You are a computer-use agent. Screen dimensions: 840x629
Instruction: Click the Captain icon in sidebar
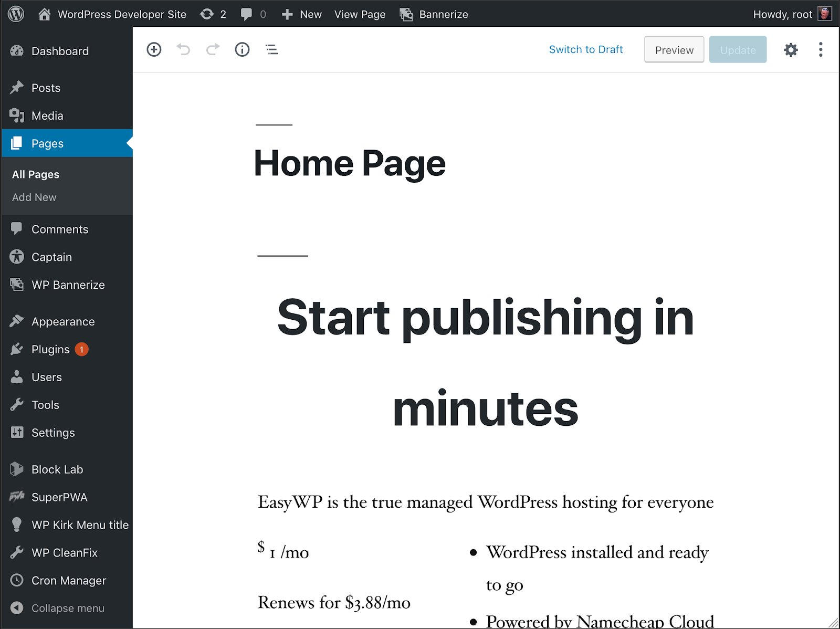(17, 257)
